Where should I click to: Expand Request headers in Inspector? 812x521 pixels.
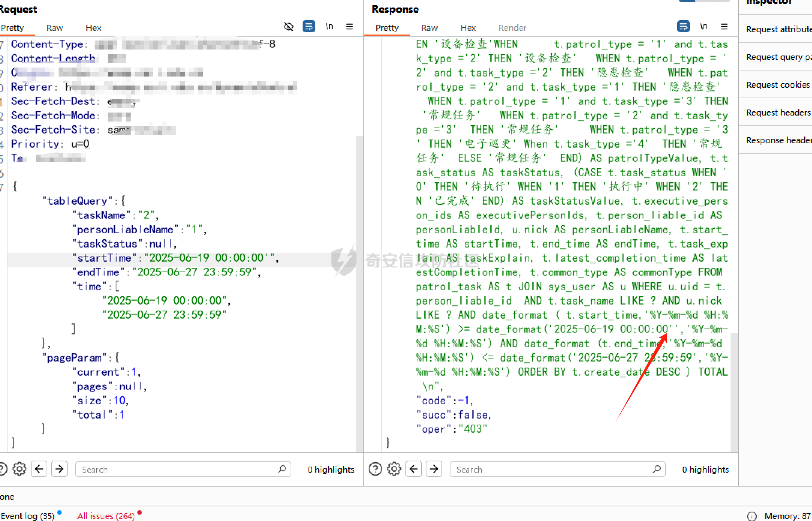coord(775,113)
